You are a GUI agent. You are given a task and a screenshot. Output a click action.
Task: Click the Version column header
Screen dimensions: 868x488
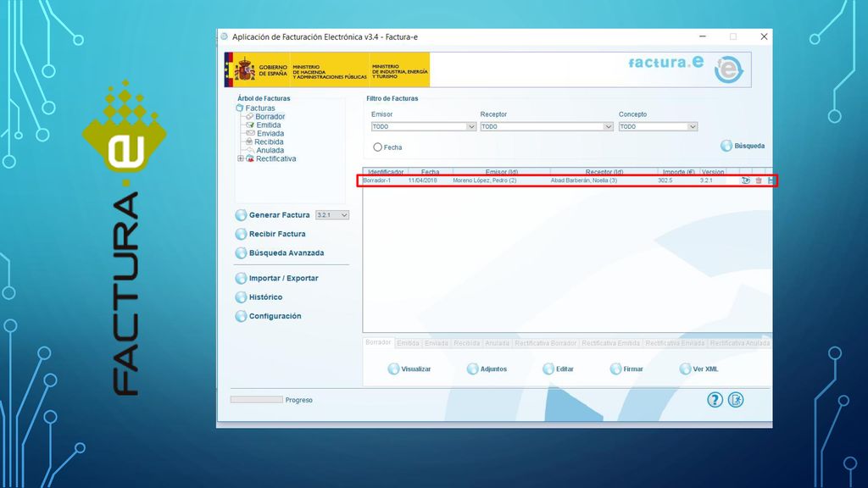(x=712, y=172)
